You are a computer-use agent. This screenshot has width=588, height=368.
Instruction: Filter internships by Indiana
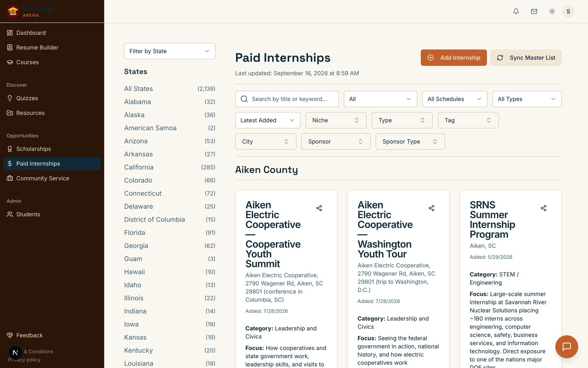[x=170, y=311]
